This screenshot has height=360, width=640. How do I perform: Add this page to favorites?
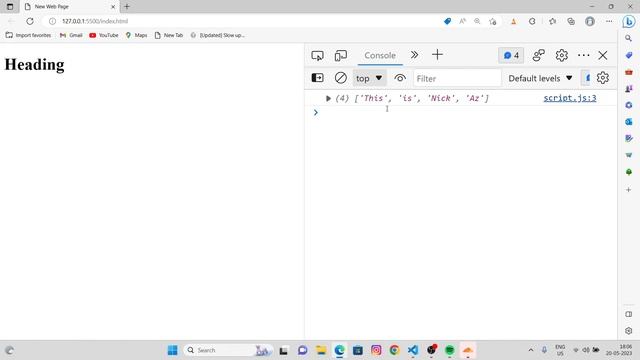[x=493, y=21]
